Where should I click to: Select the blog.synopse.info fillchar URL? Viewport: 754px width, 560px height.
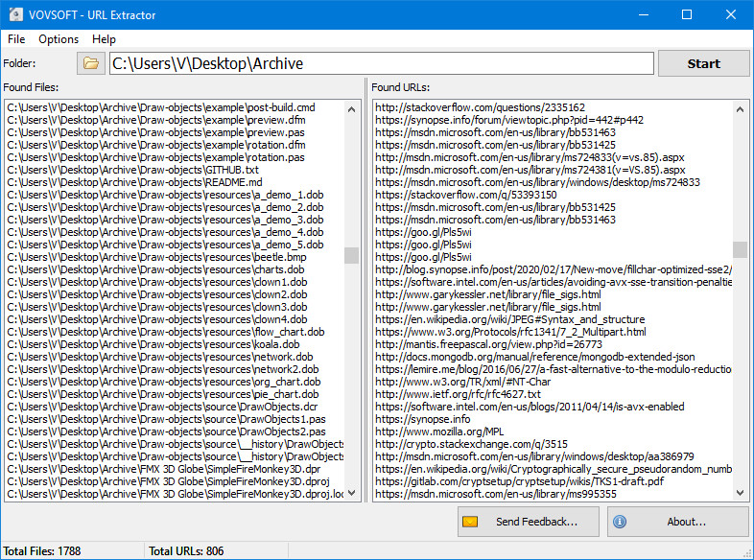click(x=553, y=269)
